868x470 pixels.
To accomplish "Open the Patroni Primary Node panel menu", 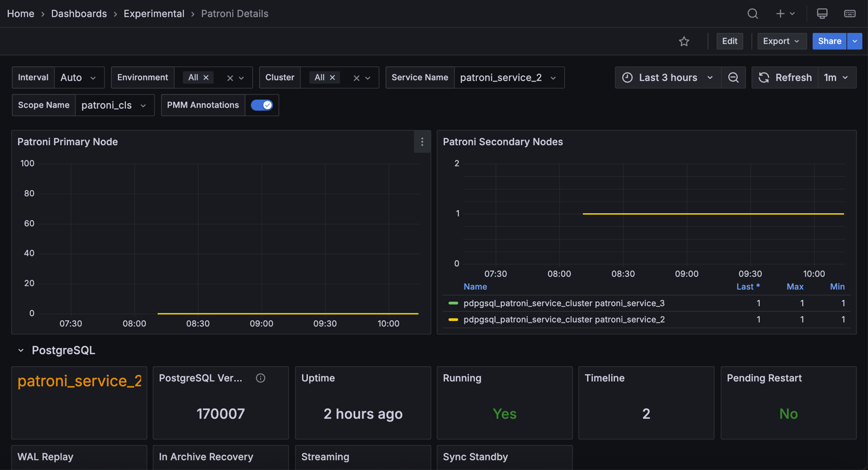I will 422,142.
